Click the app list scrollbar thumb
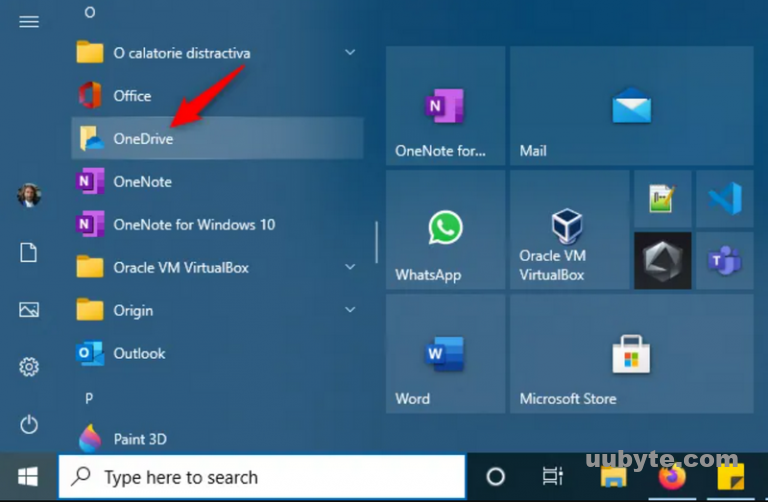Image resolution: width=768 pixels, height=502 pixels. tap(376, 242)
